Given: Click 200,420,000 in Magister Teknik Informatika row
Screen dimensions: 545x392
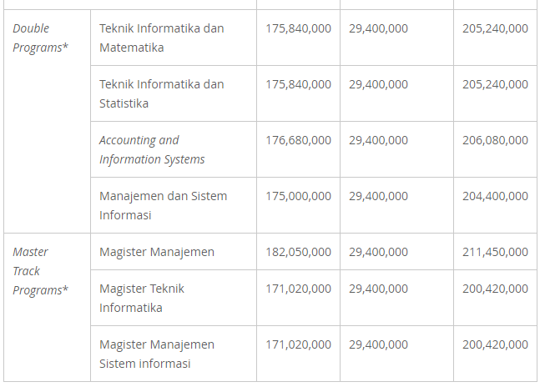Looking at the screenshot, I should (495, 289).
